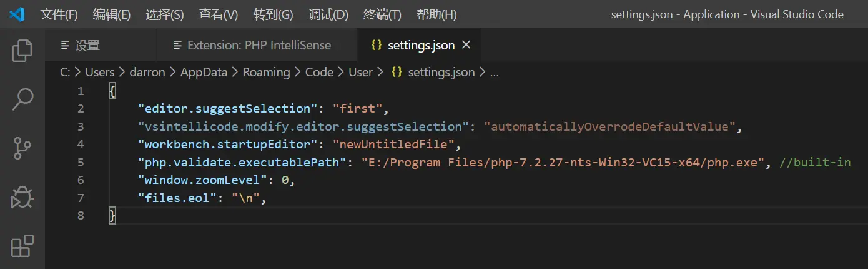This screenshot has width=868, height=269.
Task: Close the settings.json tab
Action: (x=466, y=45)
